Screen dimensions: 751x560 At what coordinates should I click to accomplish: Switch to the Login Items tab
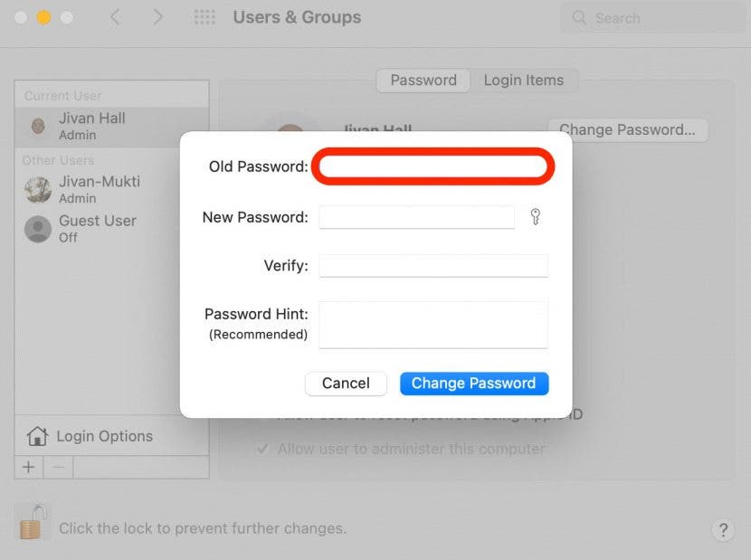coord(525,80)
